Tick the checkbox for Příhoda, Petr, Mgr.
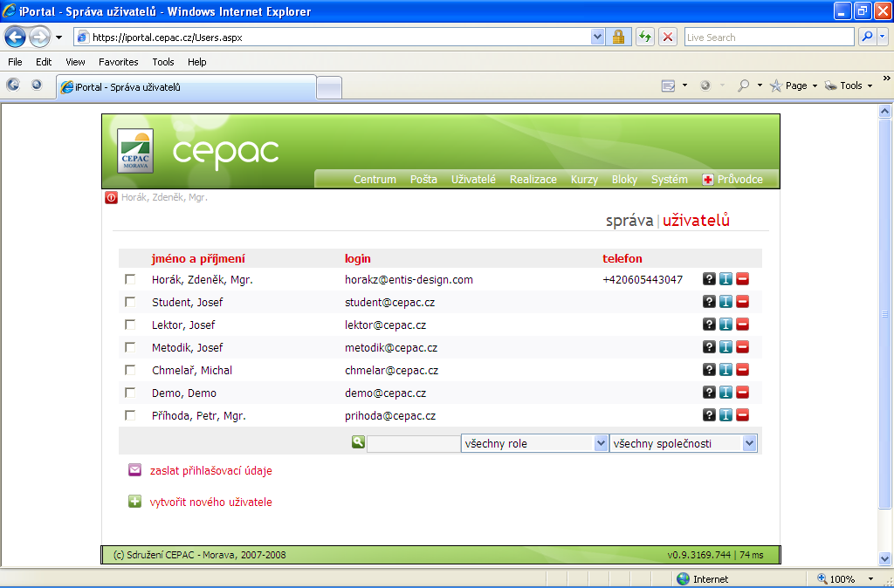The width and height of the screenshot is (894, 588). point(130,415)
